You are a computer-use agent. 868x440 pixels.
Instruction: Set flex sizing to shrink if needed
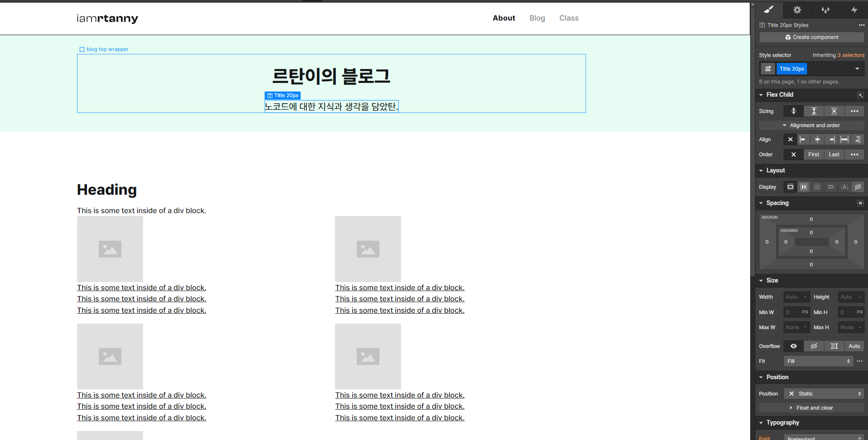[793, 111]
